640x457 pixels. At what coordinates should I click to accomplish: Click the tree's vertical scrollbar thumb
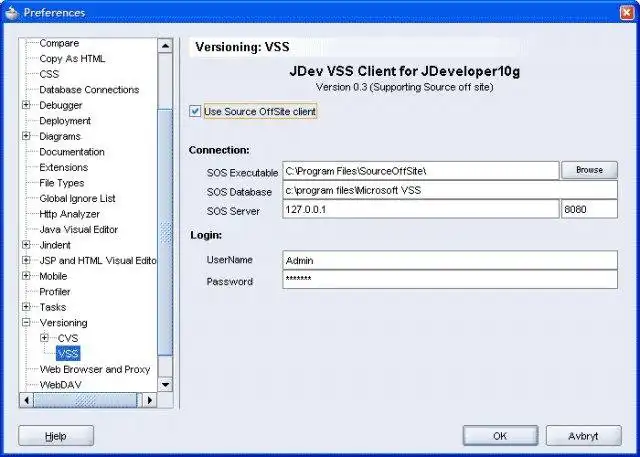[x=165, y=233]
